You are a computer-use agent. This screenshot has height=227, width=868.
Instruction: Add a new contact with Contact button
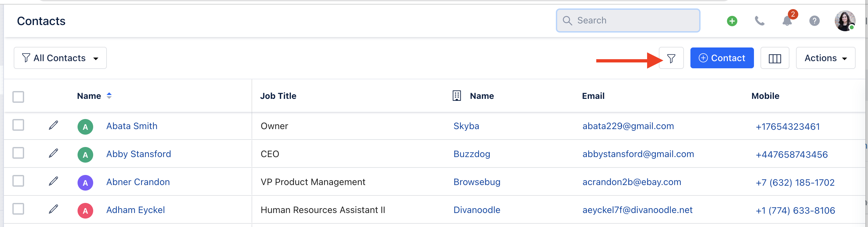(722, 58)
